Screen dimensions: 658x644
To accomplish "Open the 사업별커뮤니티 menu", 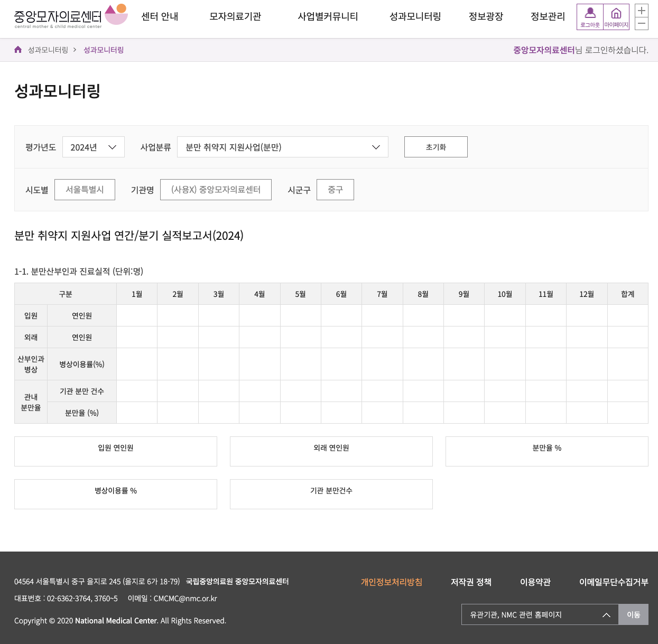I will click(328, 16).
